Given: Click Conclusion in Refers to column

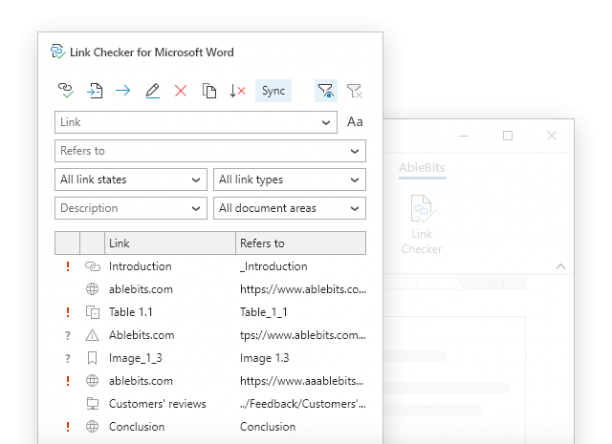Looking at the screenshot, I should [268, 427].
